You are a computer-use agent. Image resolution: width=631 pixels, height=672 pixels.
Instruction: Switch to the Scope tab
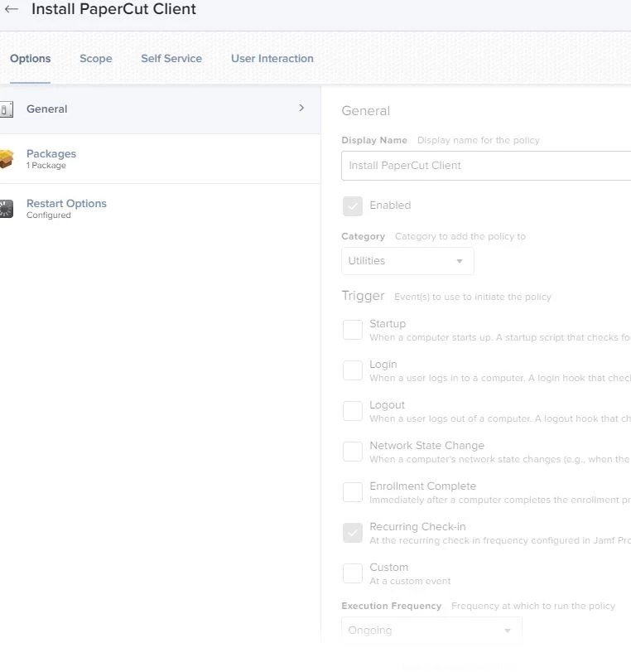96,59
